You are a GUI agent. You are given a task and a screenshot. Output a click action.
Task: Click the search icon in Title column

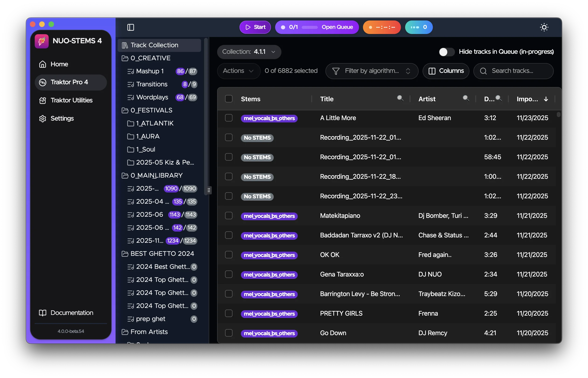[400, 98]
